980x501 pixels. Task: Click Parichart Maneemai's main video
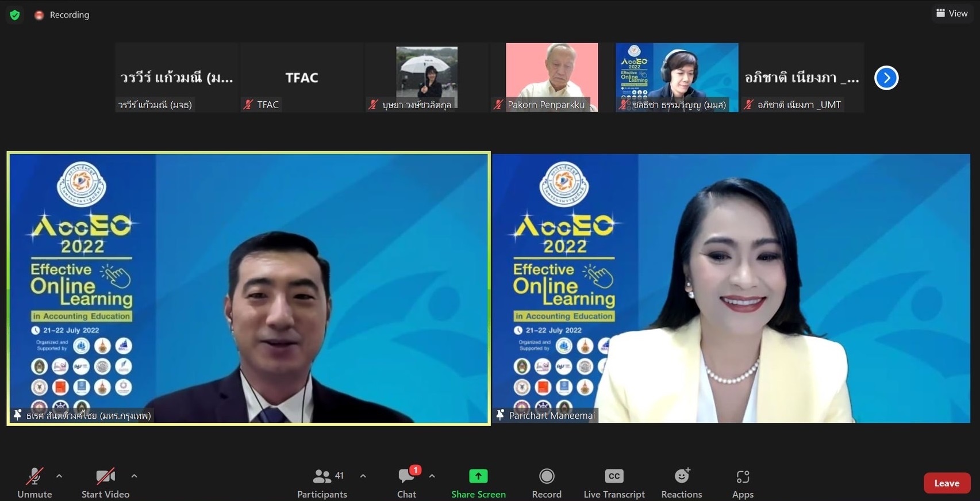pos(731,288)
